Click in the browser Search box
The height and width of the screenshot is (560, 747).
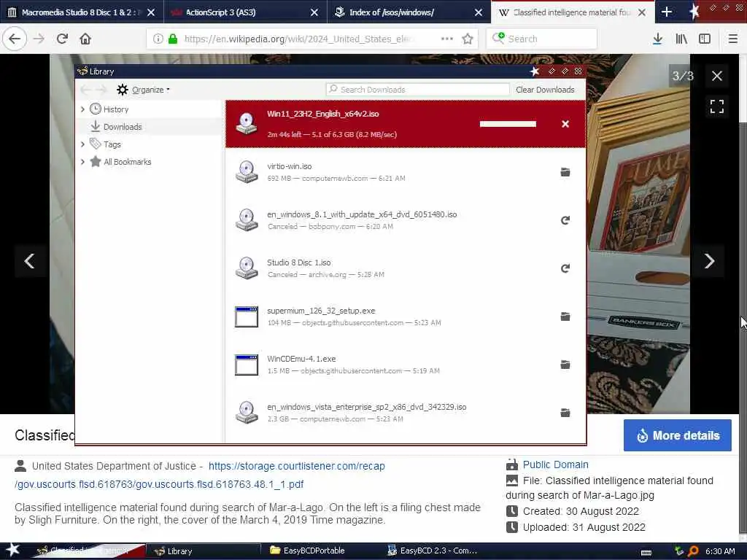coord(542,39)
